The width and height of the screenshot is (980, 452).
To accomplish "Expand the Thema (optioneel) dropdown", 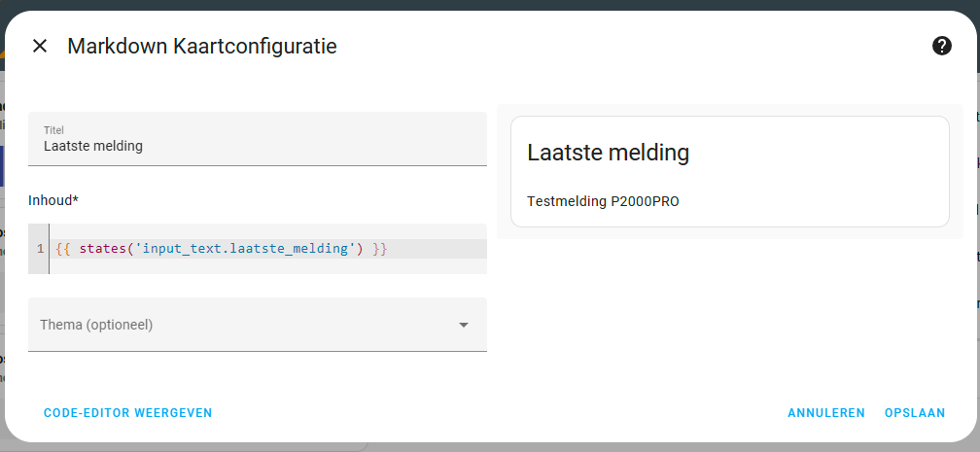I will pyautogui.click(x=258, y=325).
